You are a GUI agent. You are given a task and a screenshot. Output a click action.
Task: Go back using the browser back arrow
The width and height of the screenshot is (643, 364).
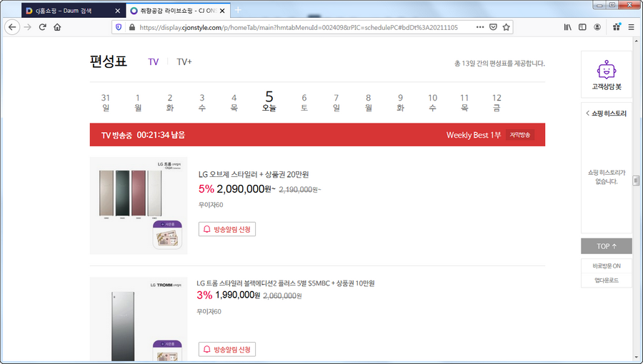click(12, 27)
